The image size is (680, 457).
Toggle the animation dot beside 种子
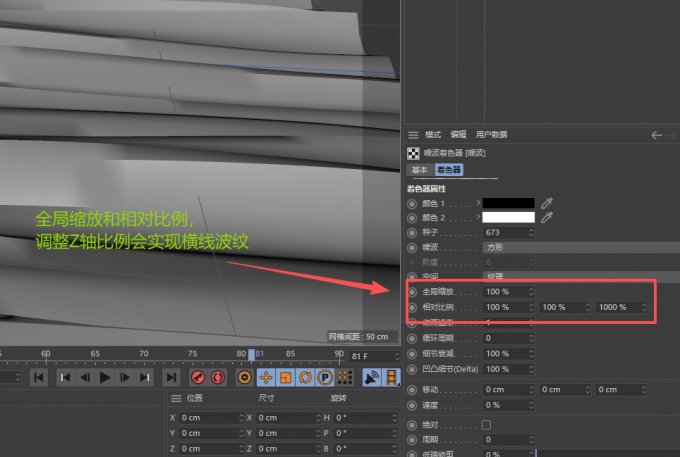tap(412, 232)
